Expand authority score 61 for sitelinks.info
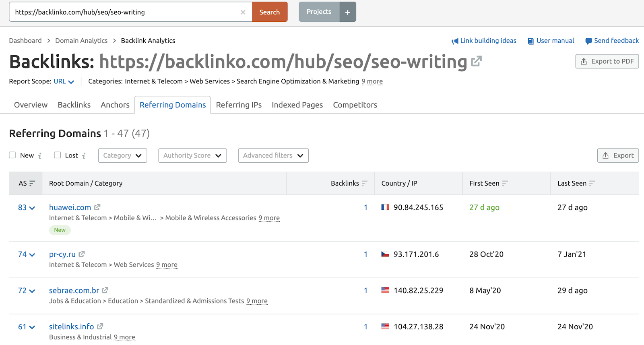This screenshot has height=345, width=644. pos(27,326)
